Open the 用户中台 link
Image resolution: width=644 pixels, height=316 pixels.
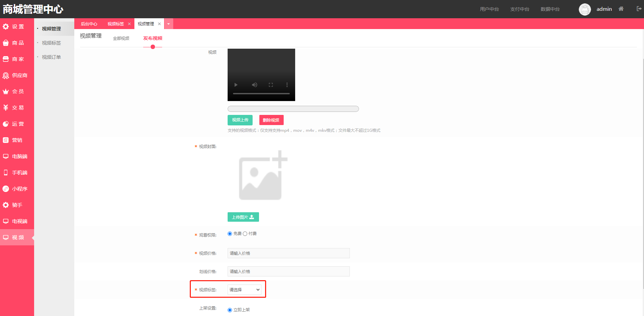(489, 9)
